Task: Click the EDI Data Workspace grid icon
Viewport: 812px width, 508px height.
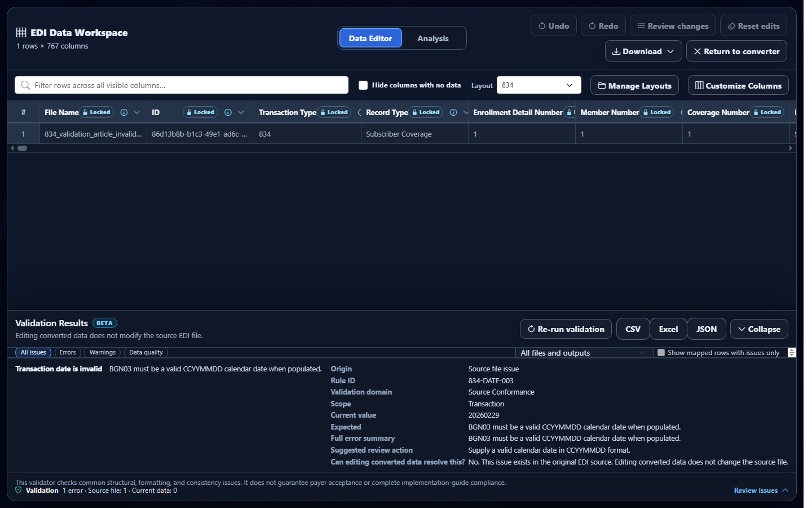Action: pos(21,33)
